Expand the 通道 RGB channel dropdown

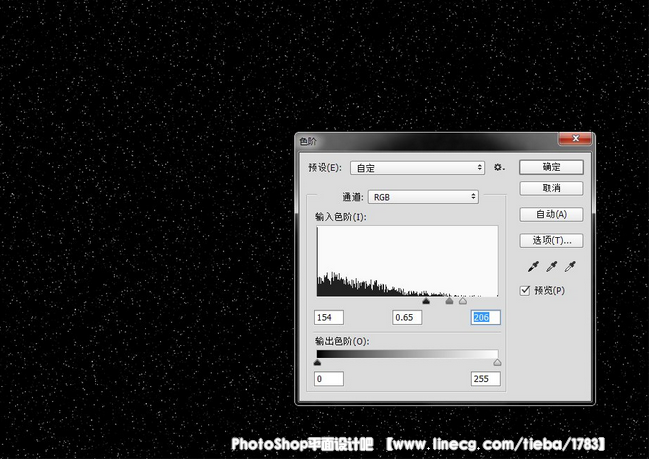click(424, 197)
